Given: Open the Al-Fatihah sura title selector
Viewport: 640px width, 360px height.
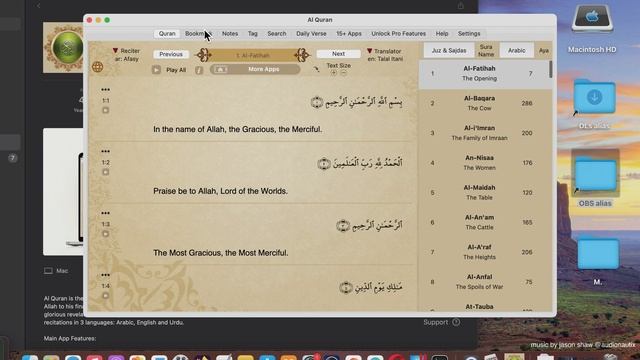Looking at the screenshot, I should [x=253, y=55].
